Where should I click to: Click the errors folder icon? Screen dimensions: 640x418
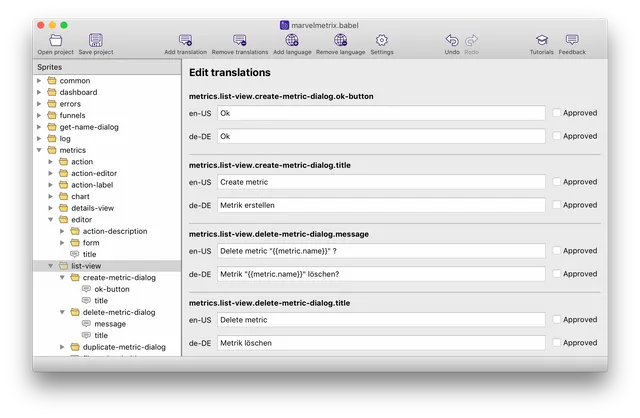[x=52, y=104]
